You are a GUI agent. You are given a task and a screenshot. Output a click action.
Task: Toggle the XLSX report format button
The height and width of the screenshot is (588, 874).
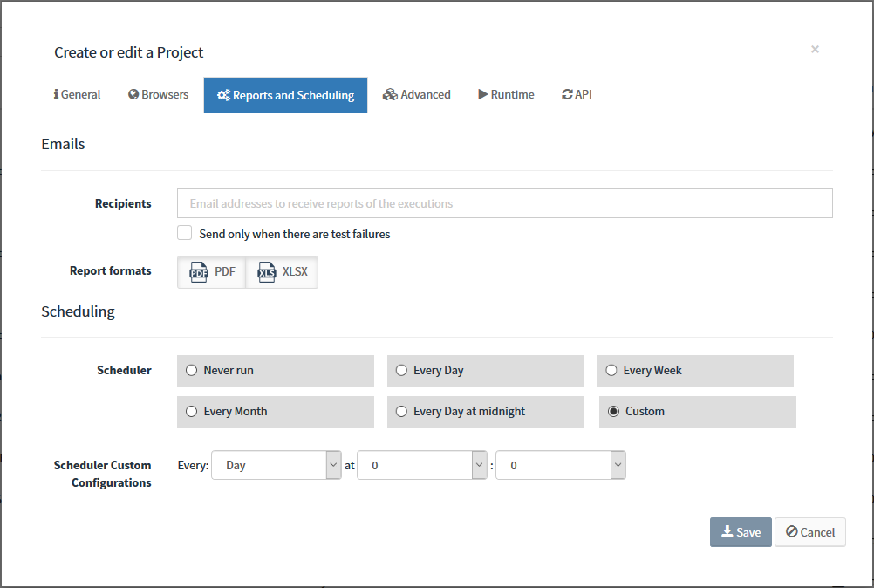click(x=282, y=272)
